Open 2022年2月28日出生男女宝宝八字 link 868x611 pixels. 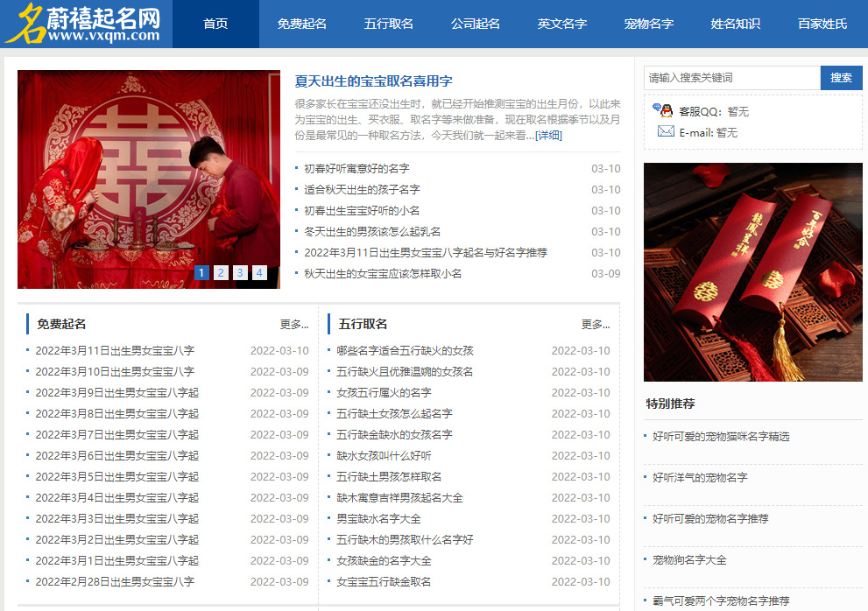click(x=115, y=582)
